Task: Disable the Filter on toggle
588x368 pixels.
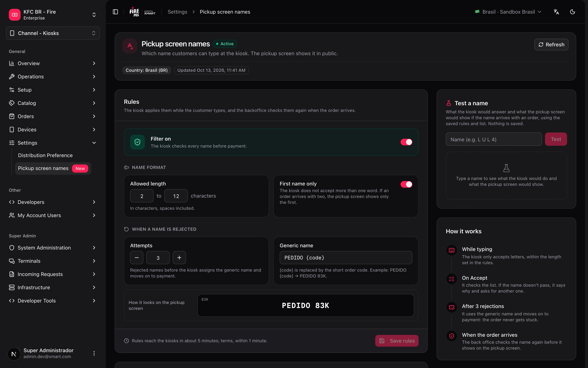Action: [406, 142]
